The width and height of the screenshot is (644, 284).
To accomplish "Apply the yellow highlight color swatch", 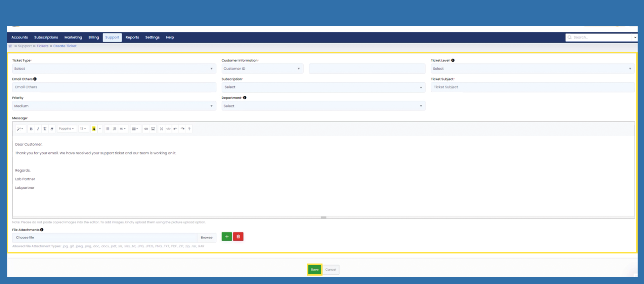I will tap(94, 129).
